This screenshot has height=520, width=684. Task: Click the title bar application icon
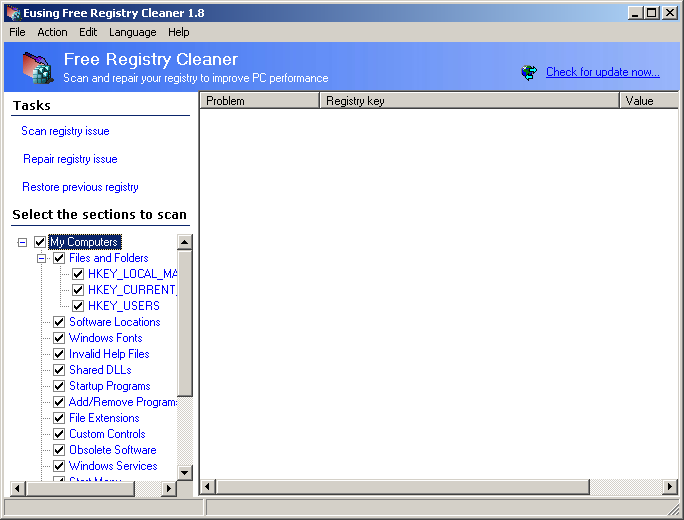11,12
